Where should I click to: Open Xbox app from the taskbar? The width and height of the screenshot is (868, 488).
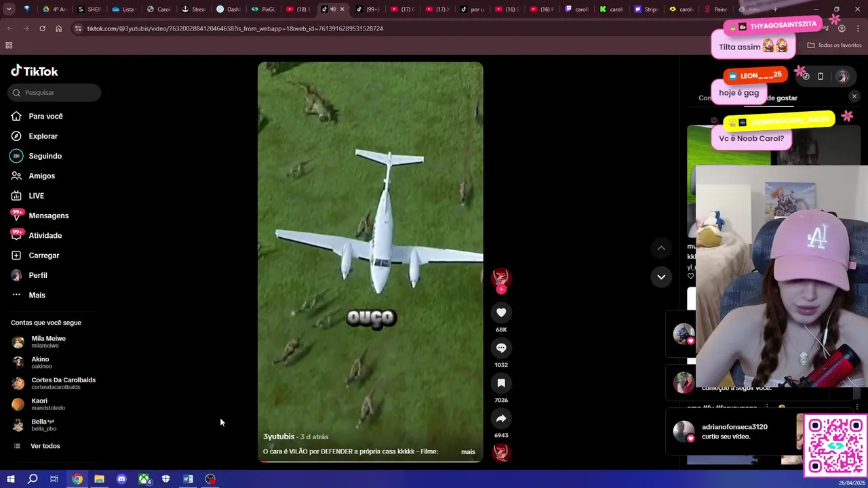point(144,479)
